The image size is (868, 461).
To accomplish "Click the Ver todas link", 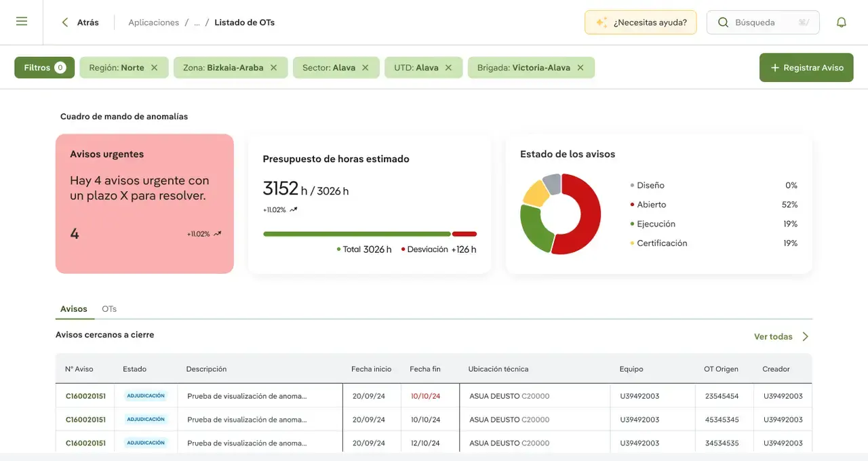I will click(x=773, y=337).
